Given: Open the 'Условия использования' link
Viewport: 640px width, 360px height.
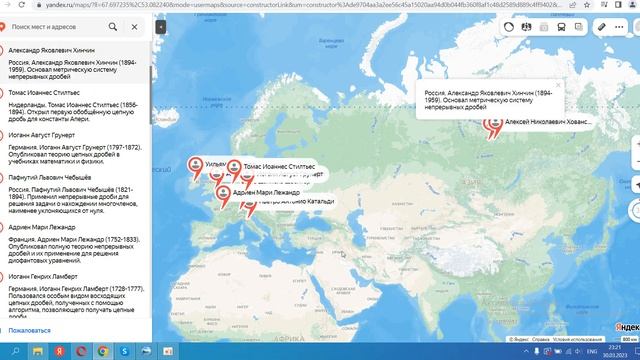Looking at the screenshot, I should click(x=578, y=339).
